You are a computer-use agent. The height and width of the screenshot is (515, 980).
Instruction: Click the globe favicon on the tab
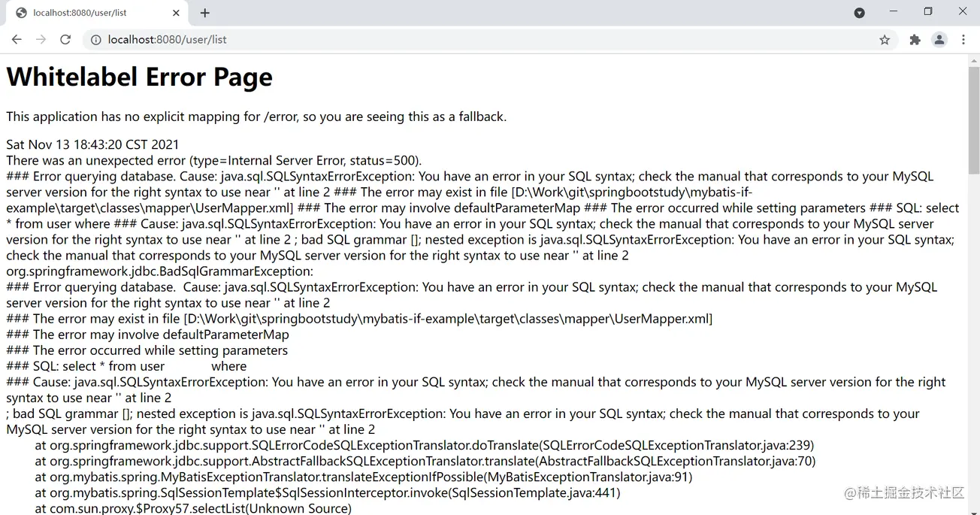(21, 13)
